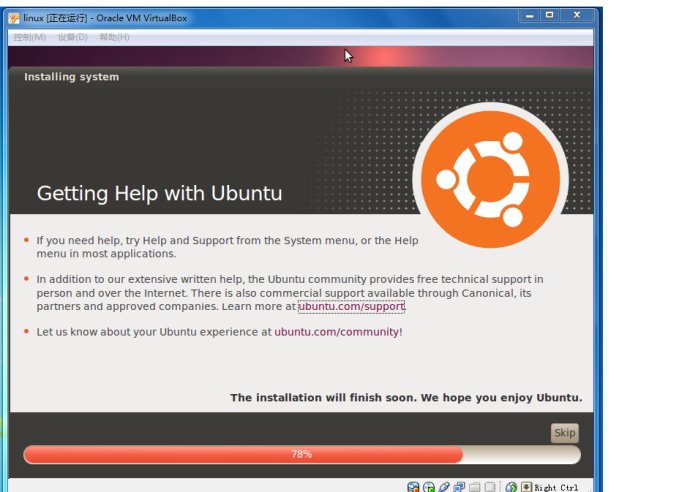Click the Skip button
690x492 pixels.
(565, 433)
